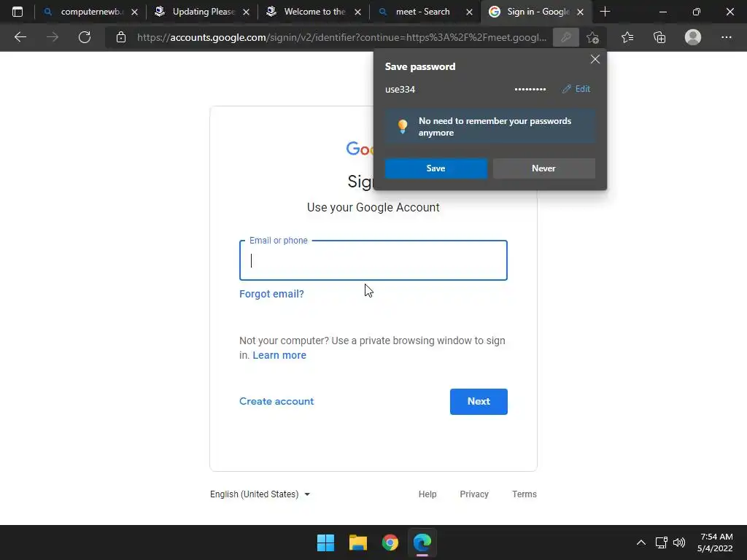Focus the Email or phone field

pyautogui.click(x=373, y=260)
